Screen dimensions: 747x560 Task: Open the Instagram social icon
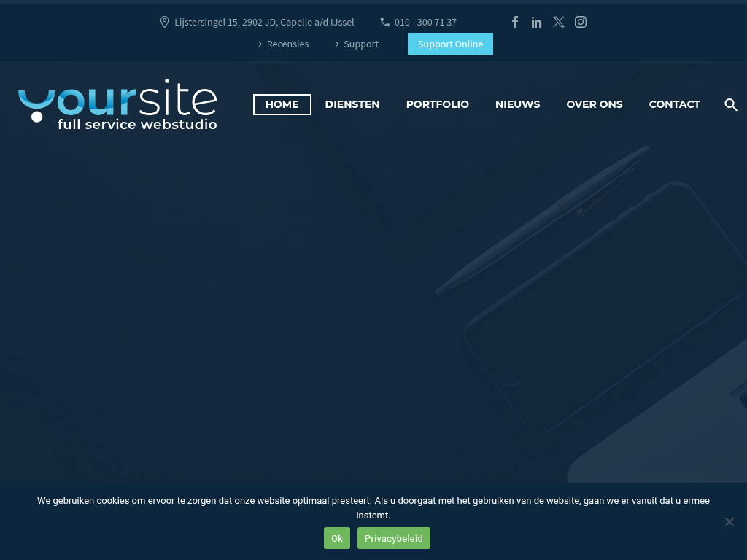click(581, 22)
